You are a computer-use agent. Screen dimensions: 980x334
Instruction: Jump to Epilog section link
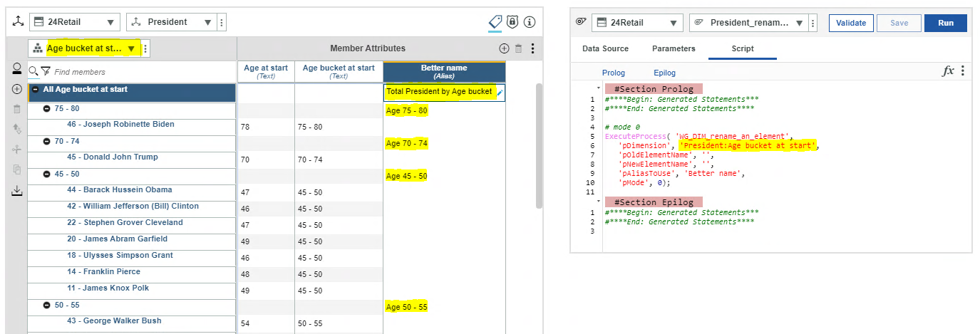(x=664, y=73)
